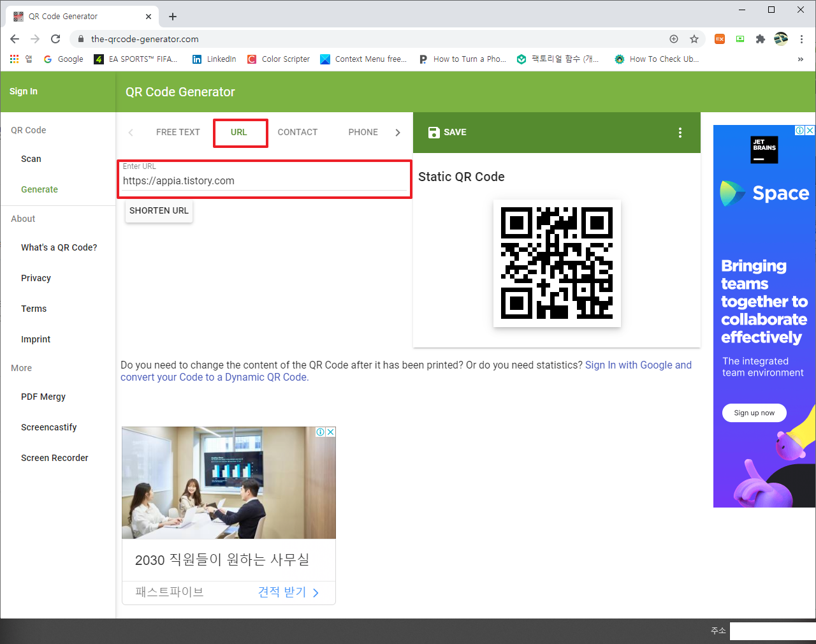Open the Privacy page
The height and width of the screenshot is (644, 816).
point(36,278)
